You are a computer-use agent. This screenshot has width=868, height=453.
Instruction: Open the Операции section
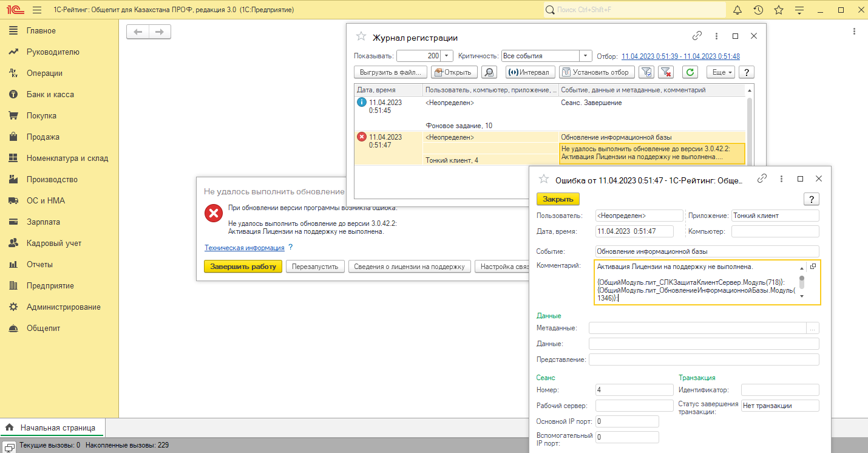tap(44, 73)
